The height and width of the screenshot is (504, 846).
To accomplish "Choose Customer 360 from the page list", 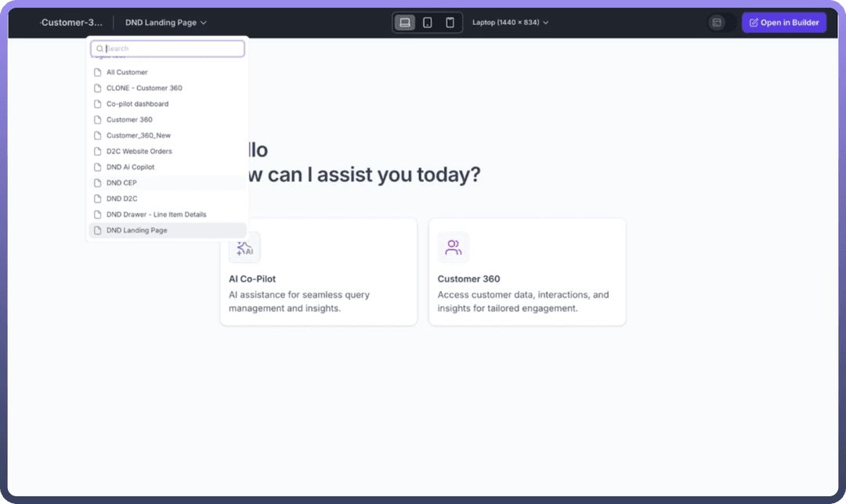I will tap(129, 120).
